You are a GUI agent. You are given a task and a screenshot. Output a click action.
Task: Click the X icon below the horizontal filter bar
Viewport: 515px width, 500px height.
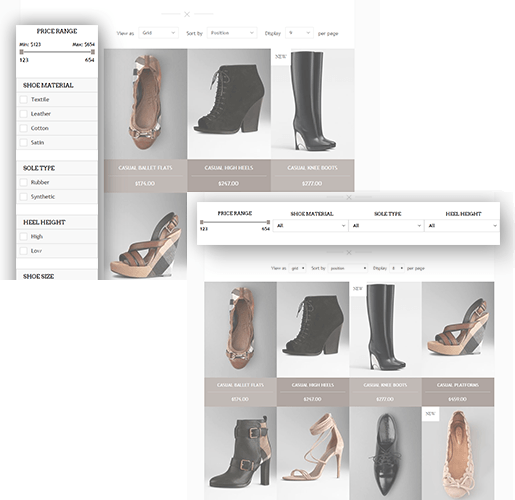click(349, 252)
